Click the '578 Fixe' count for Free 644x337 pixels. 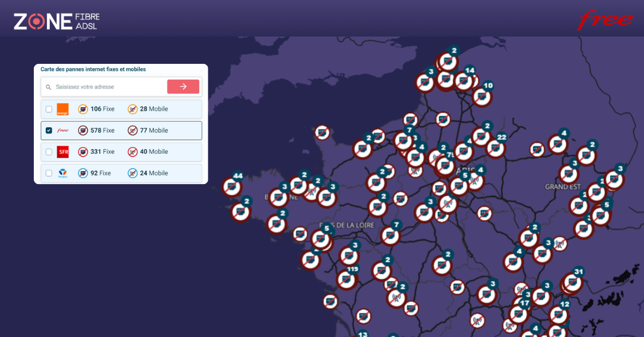(x=103, y=130)
